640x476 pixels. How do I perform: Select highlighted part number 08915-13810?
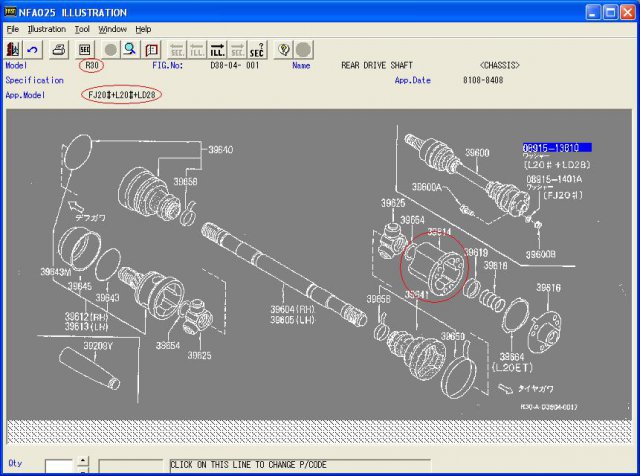coord(556,147)
